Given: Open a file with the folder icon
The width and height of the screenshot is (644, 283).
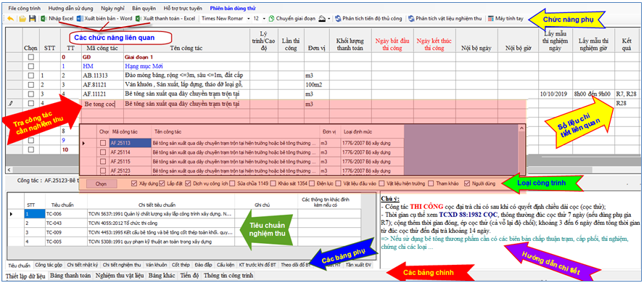Looking at the screenshot, I should [22, 18].
